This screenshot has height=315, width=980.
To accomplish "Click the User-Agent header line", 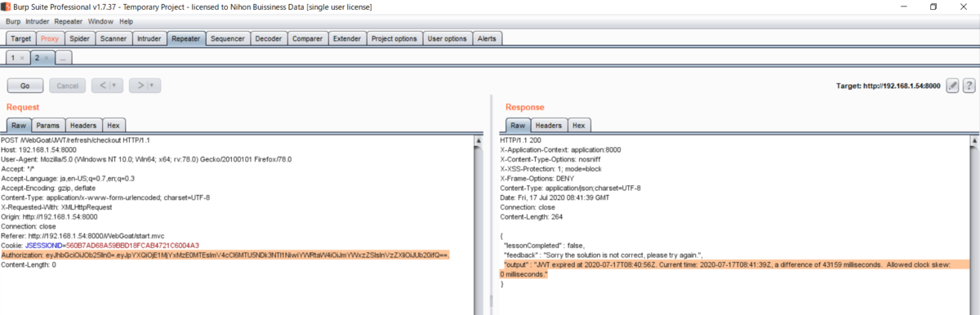I will (x=145, y=159).
